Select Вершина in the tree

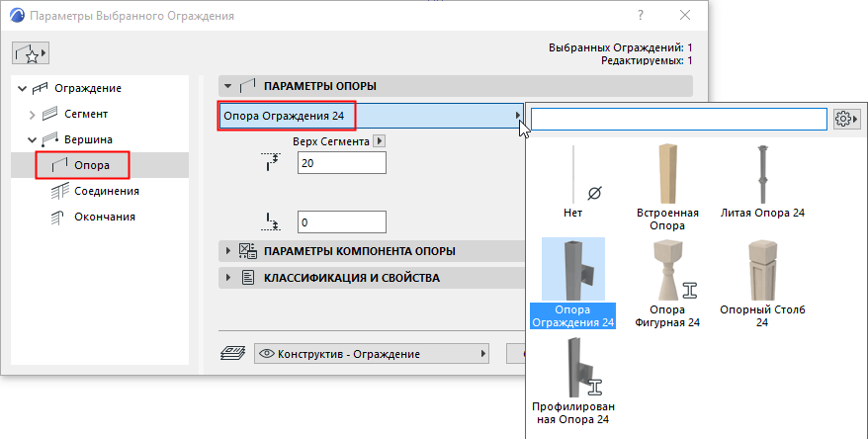(x=88, y=139)
